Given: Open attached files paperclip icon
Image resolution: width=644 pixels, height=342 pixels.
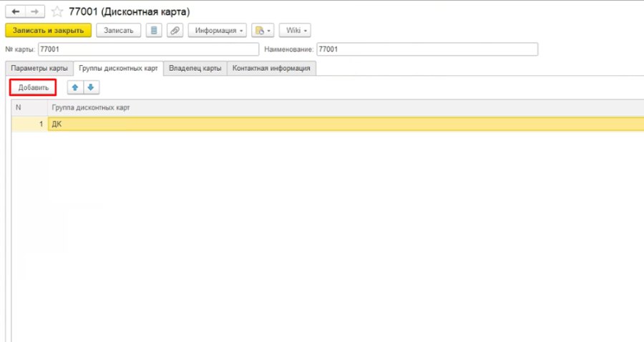Looking at the screenshot, I should [175, 30].
